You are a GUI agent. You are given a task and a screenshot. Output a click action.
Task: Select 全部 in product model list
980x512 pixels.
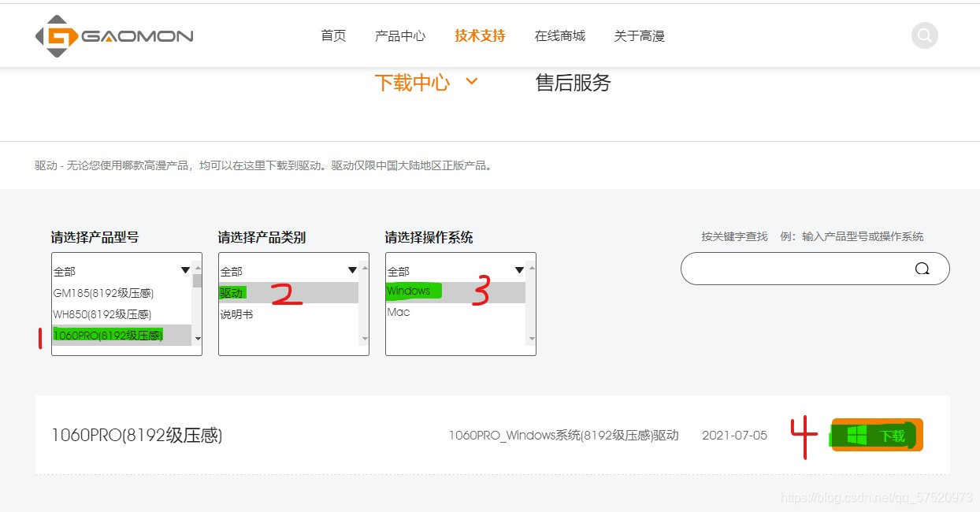pos(122,271)
